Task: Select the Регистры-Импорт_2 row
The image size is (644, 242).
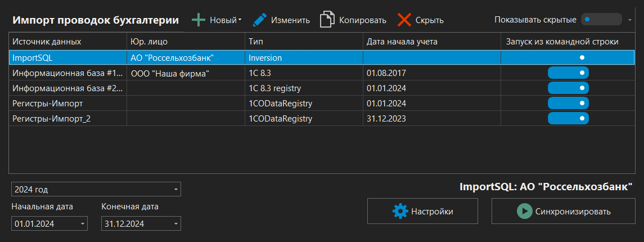Action: coord(322,119)
